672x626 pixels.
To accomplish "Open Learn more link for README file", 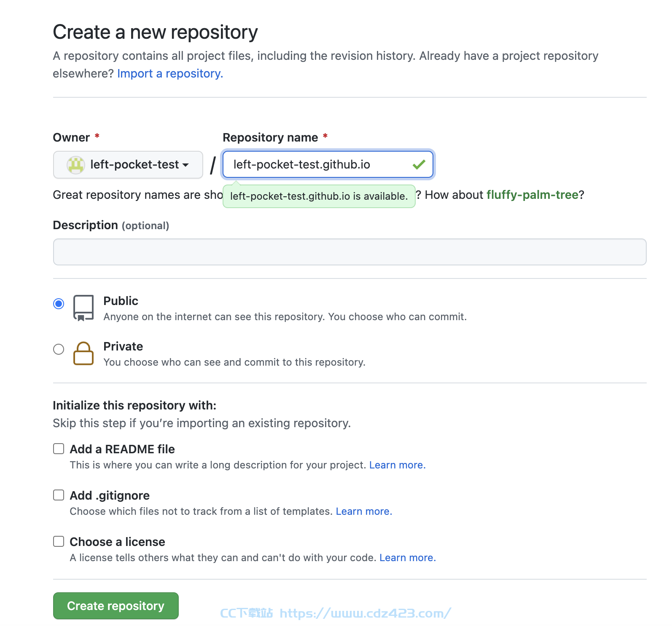I will (x=398, y=465).
